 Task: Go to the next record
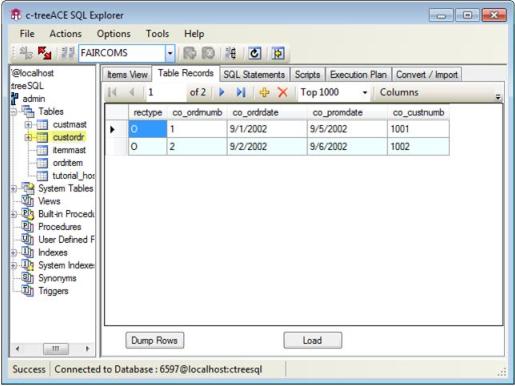(222, 92)
